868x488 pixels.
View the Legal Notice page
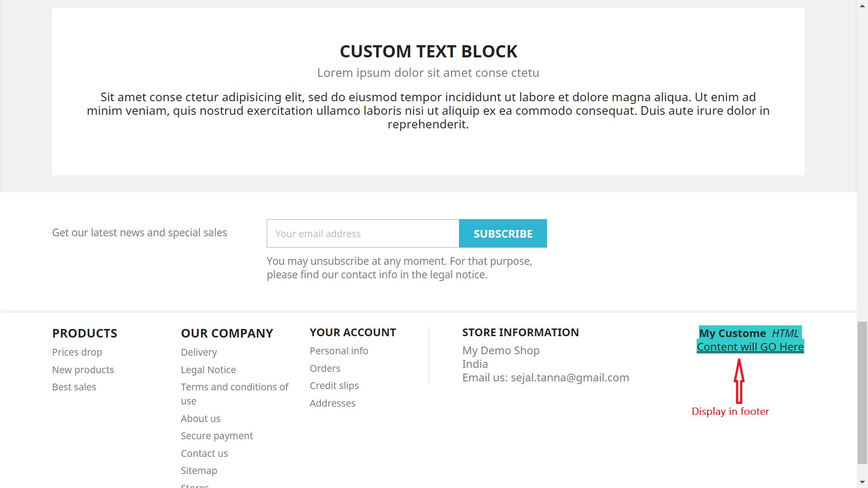coord(208,370)
